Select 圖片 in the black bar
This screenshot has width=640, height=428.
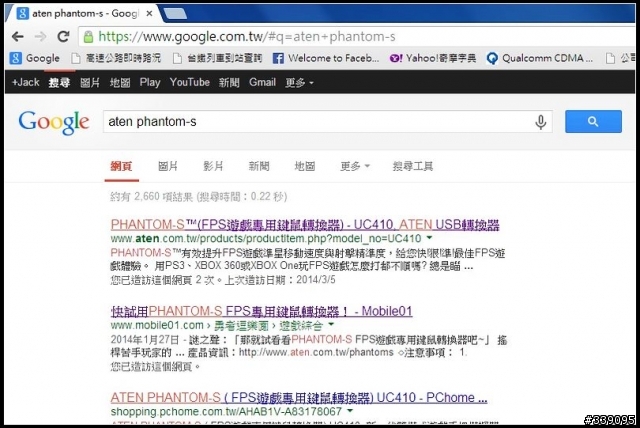pyautogui.click(x=90, y=82)
